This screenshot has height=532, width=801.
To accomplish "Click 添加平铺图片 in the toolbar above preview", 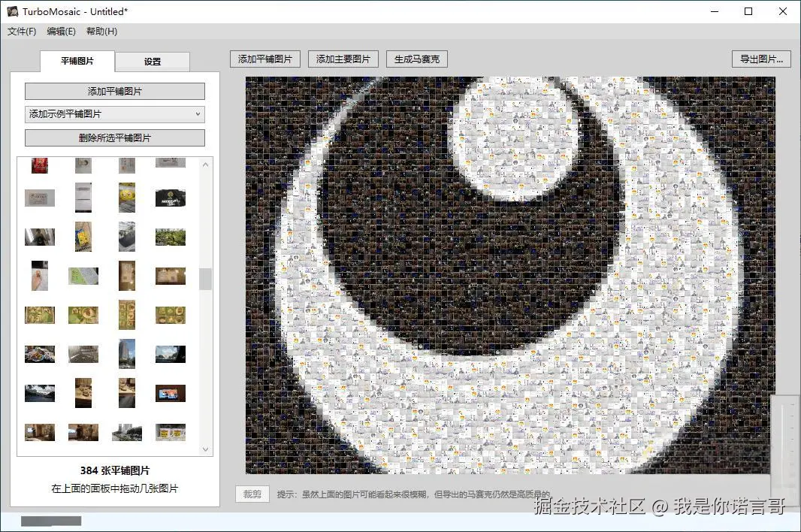I will tap(265, 59).
